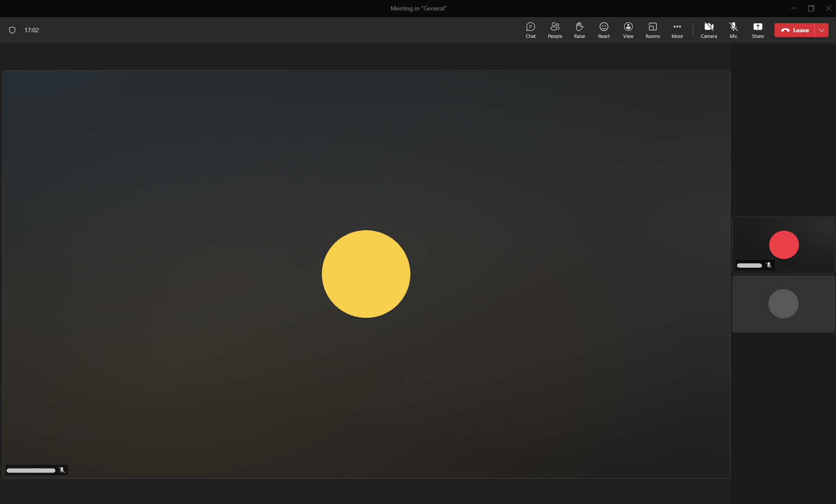This screenshot has height=504, width=836.
Task: Open the Chat panel
Action: point(530,30)
